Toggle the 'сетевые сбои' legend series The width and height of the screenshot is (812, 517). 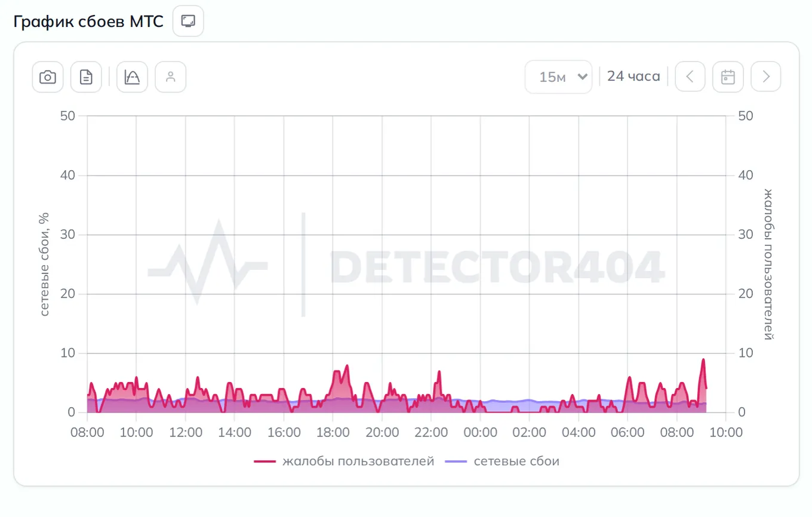click(502, 461)
